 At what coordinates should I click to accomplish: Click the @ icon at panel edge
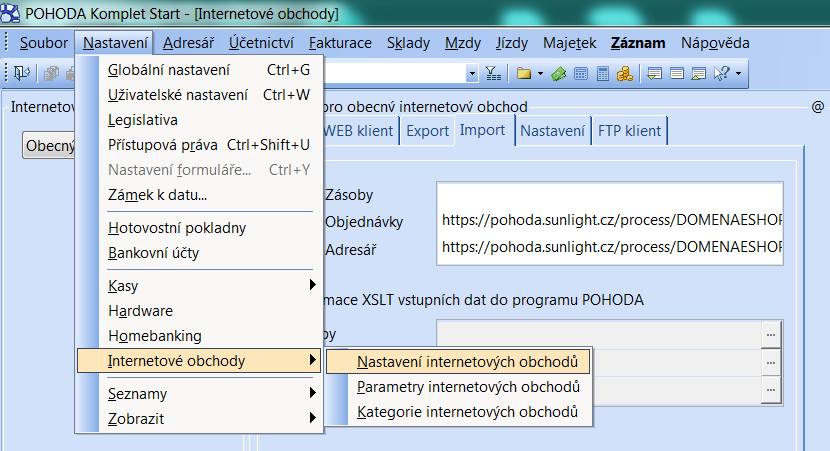[818, 107]
